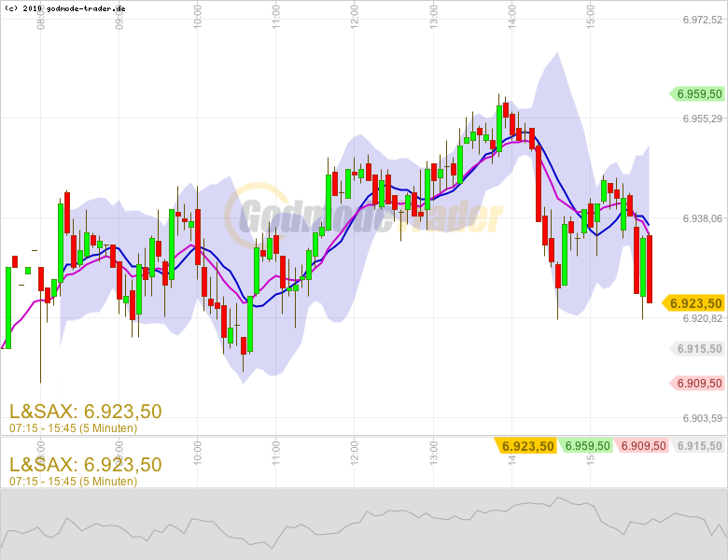The height and width of the screenshot is (560, 728).
Task: Select the 6.920,82 price axis label
Action: coord(703,318)
